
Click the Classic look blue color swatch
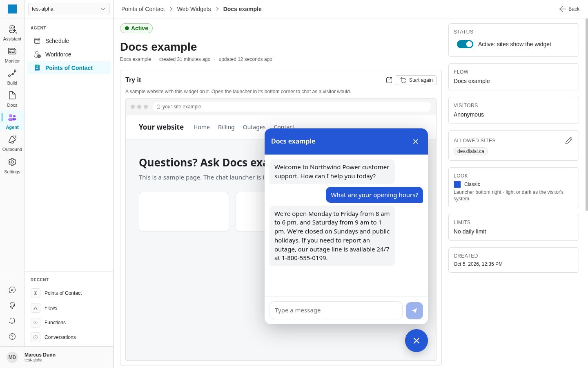[457, 184]
